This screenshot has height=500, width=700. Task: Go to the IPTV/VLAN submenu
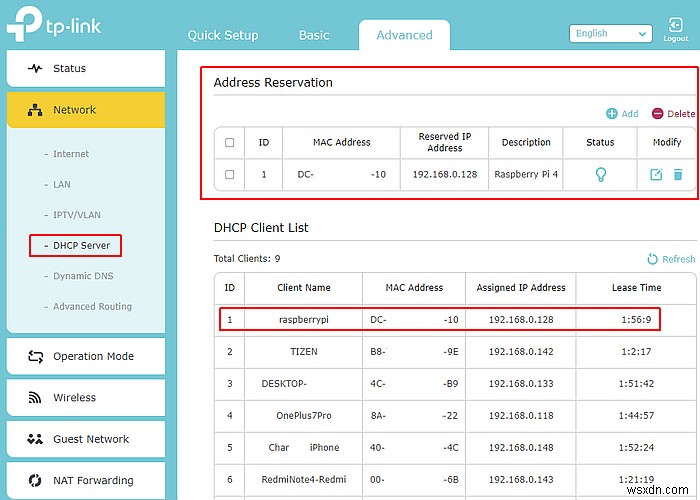[77, 215]
